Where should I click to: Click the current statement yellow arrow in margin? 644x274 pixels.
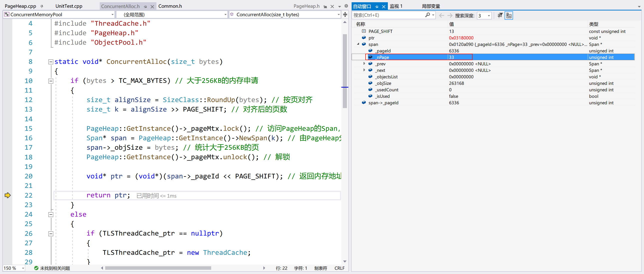pyautogui.click(x=7, y=195)
